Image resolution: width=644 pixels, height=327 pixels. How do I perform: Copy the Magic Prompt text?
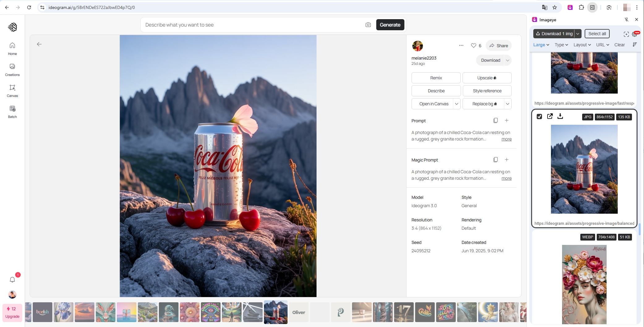pyautogui.click(x=496, y=160)
